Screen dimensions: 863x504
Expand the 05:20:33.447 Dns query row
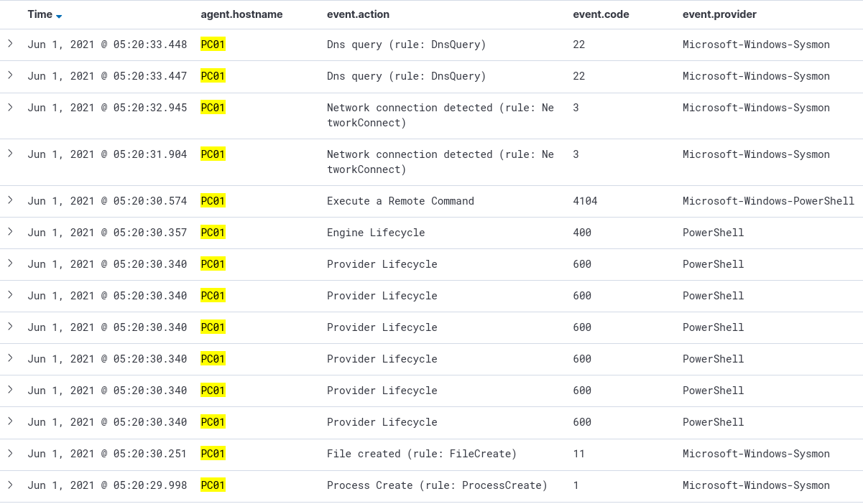click(x=10, y=75)
